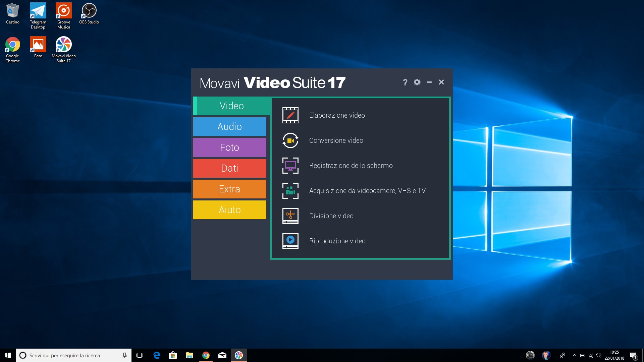The height and width of the screenshot is (362, 644).
Task: Click Acquisizione da videocamere, VHS e TV
Action: pyautogui.click(x=367, y=191)
